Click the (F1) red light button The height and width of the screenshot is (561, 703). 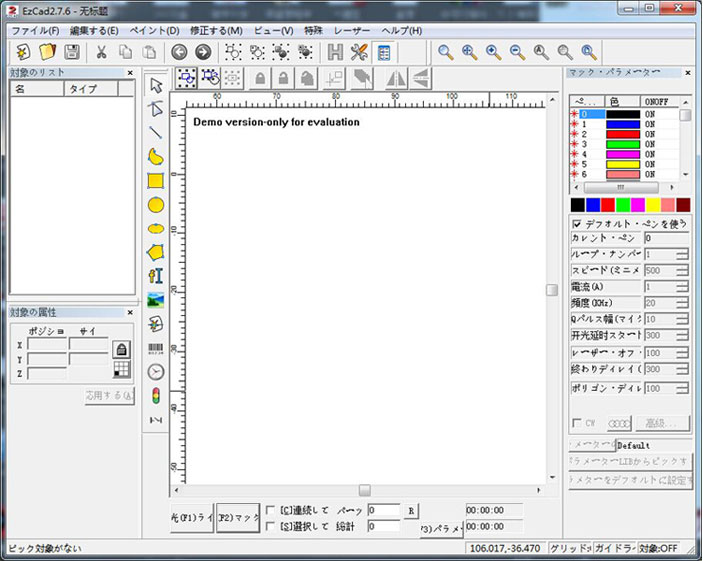click(x=192, y=517)
